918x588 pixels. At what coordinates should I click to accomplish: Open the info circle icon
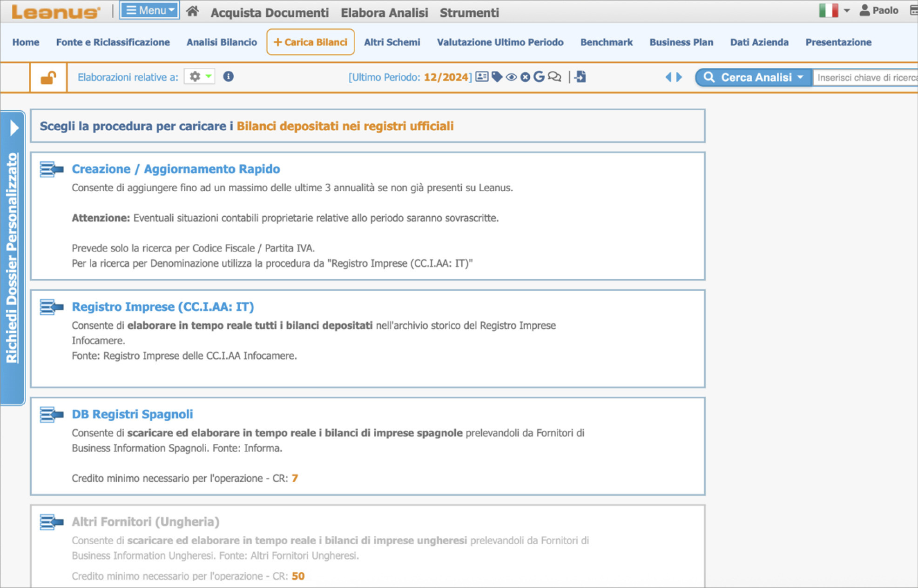(228, 76)
